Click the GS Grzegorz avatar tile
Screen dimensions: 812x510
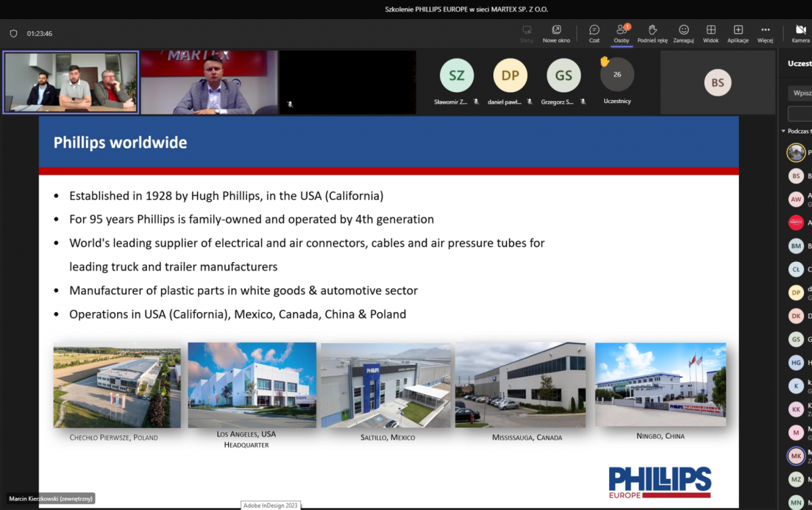(x=564, y=75)
